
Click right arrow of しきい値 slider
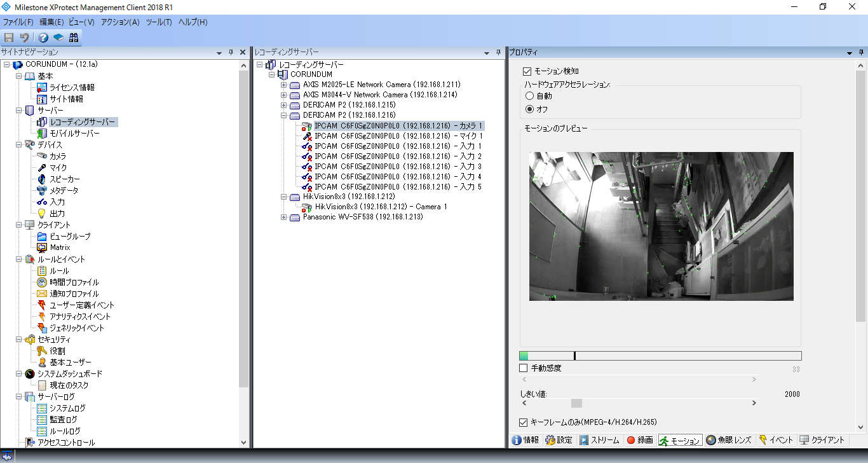click(754, 403)
